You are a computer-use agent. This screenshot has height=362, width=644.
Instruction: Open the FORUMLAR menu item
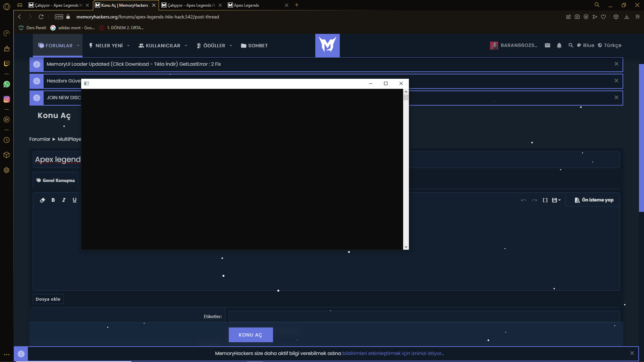click(55, 46)
